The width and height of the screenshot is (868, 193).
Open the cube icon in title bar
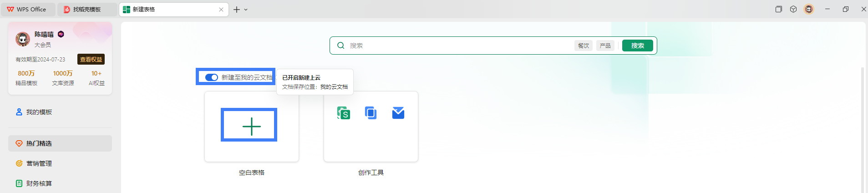793,9
